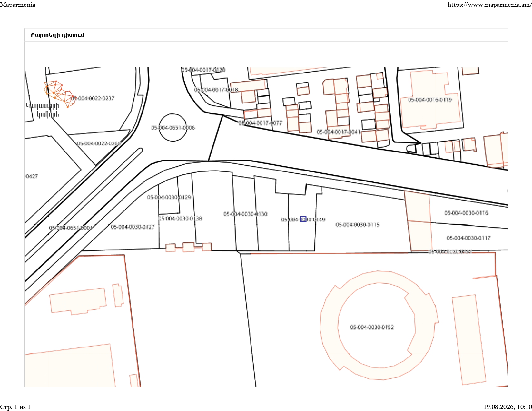Click parcel label 05-004-0022-0237

tap(93, 98)
